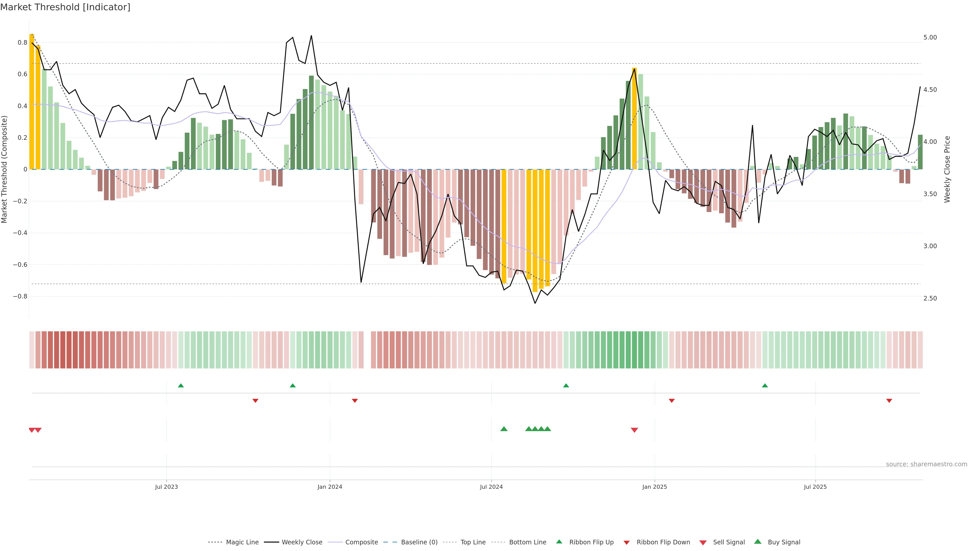The width and height of the screenshot is (980, 551).
Task: Click the Ribbon Flip Up legend triangle icon
Action: 559,542
